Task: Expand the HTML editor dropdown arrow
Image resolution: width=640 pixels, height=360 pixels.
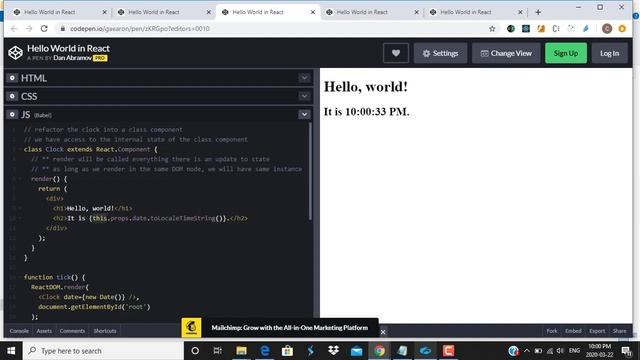Action: (304, 78)
